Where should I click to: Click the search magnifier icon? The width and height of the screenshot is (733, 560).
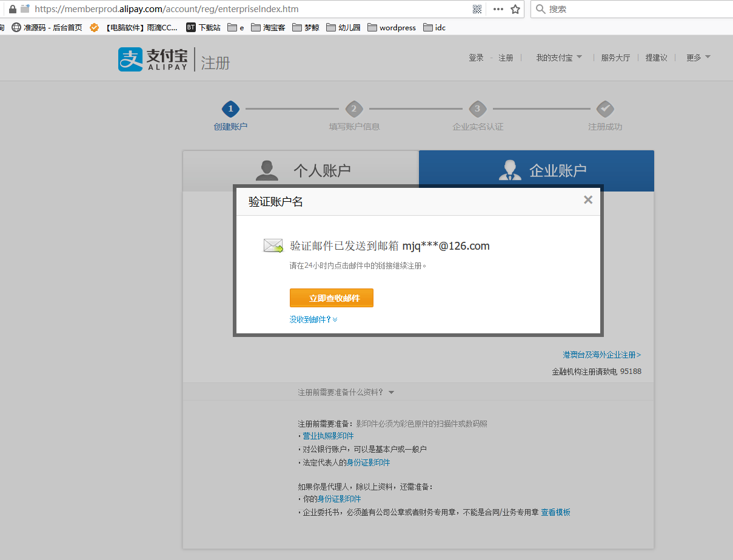541,9
